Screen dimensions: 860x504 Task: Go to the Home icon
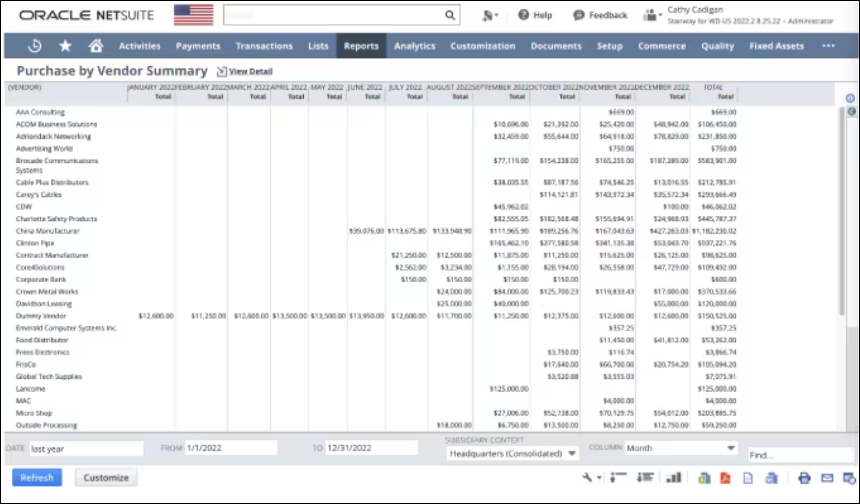click(96, 46)
